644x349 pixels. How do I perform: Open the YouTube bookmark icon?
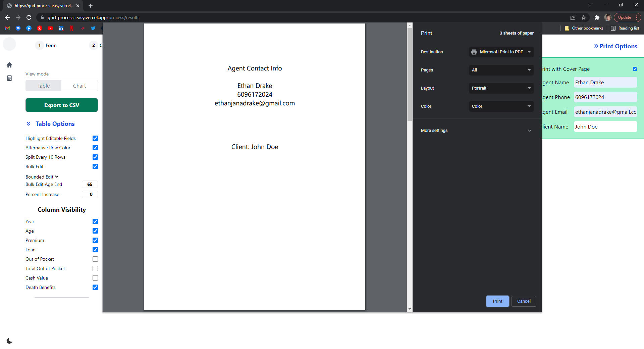point(50,28)
